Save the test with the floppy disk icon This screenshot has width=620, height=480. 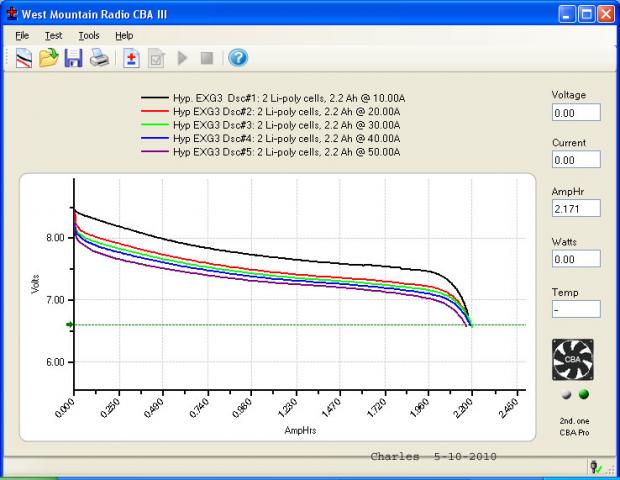73,59
